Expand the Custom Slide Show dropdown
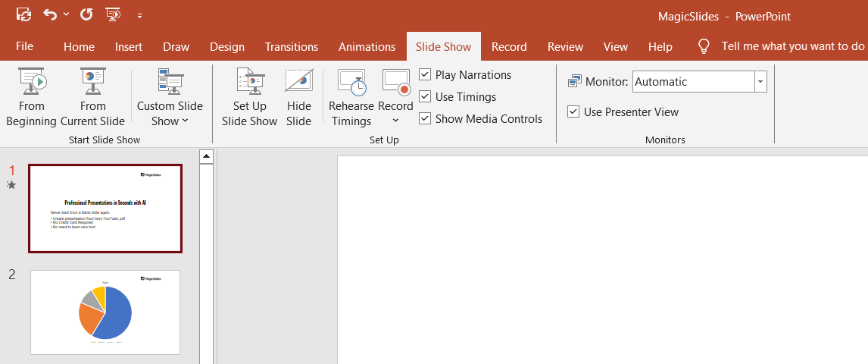 click(x=170, y=114)
